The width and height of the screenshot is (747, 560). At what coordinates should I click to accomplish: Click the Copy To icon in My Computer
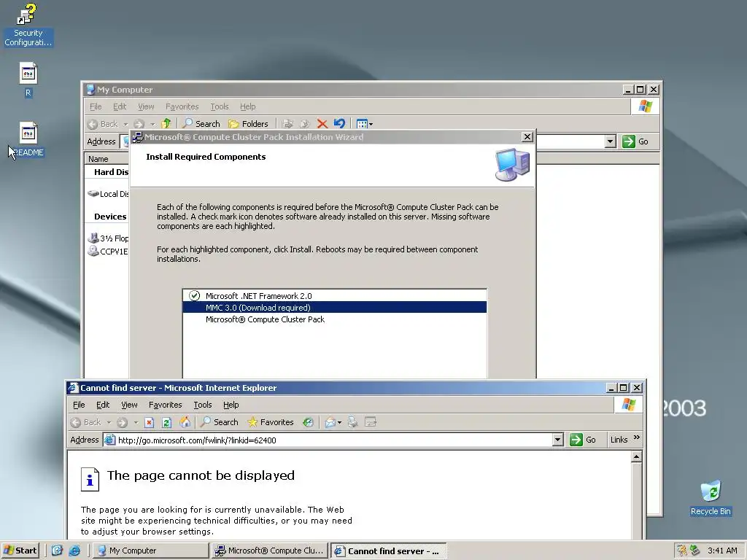pyautogui.click(x=304, y=124)
